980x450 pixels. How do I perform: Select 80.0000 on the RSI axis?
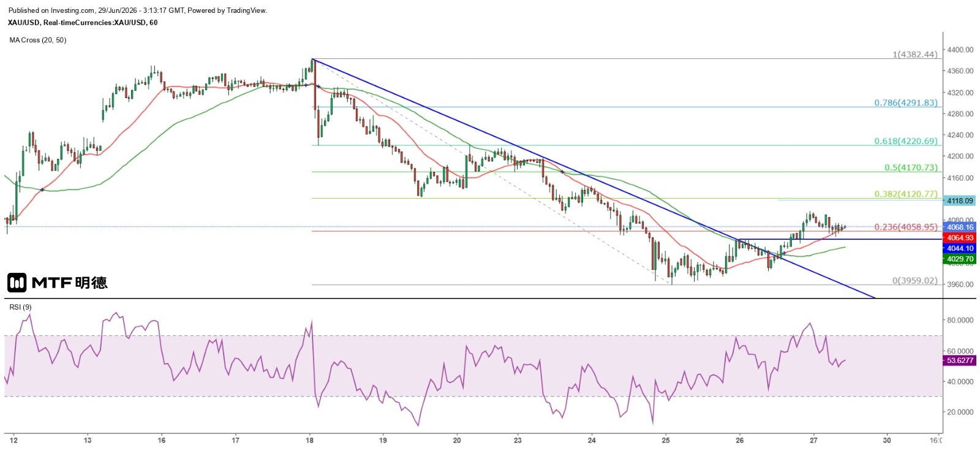[x=960, y=320]
